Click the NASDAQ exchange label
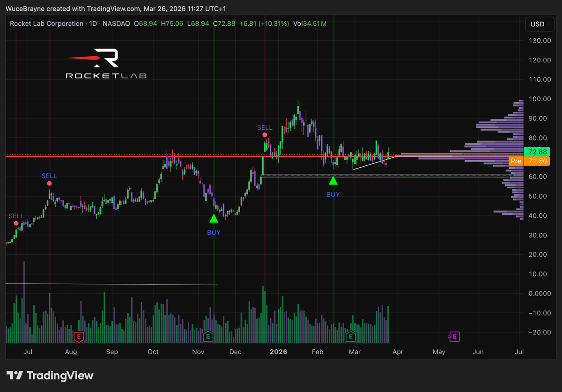The width and height of the screenshot is (562, 392). [115, 24]
